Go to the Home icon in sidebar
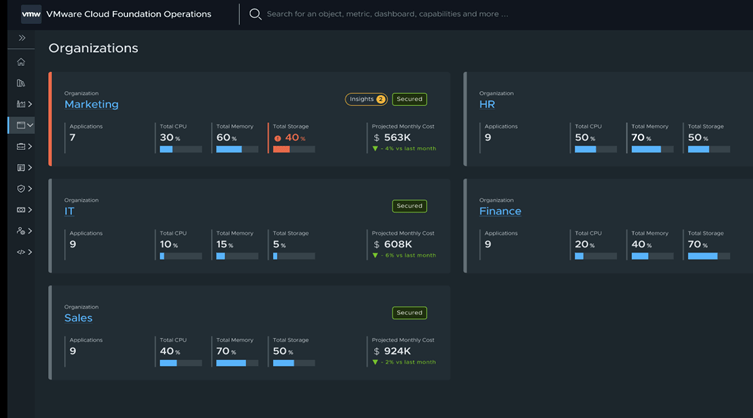 pos(21,62)
